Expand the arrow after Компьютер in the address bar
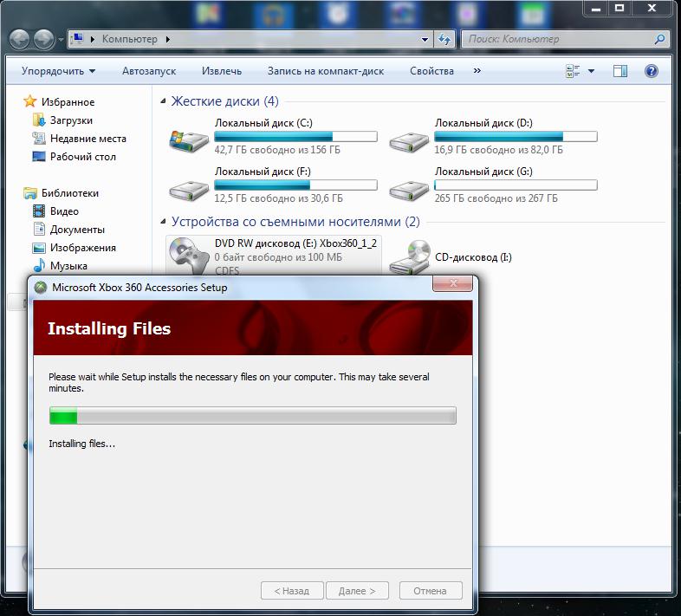This screenshot has width=681, height=616. (168, 39)
